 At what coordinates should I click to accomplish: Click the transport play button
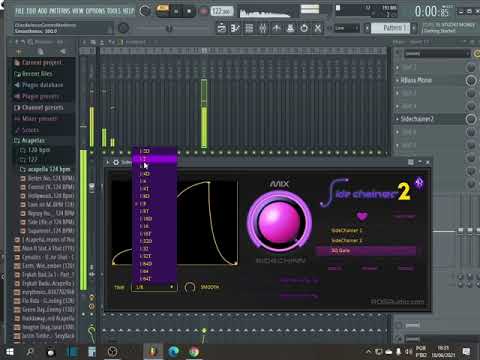176,12
